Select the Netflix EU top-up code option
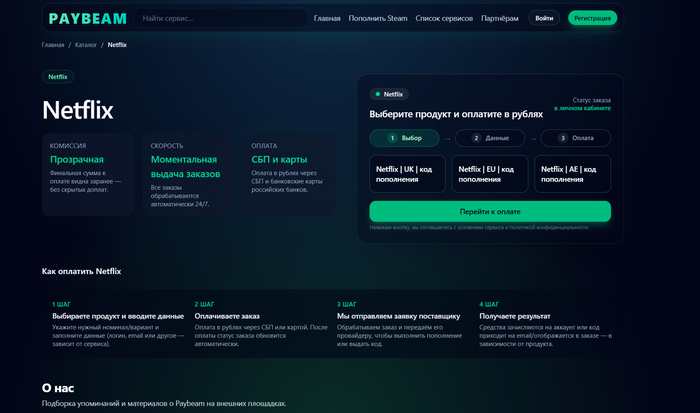Image resolution: width=700 pixels, height=413 pixels. 490,173
